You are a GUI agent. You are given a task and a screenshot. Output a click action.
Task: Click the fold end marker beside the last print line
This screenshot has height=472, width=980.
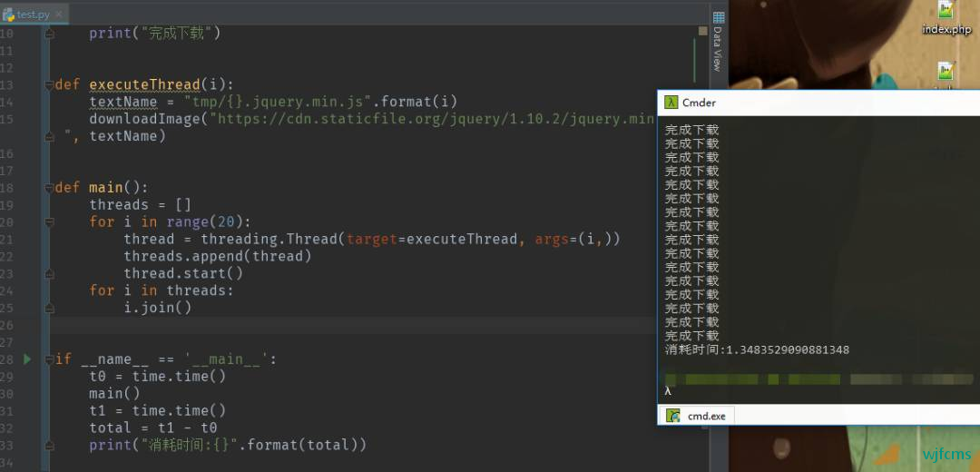49,445
